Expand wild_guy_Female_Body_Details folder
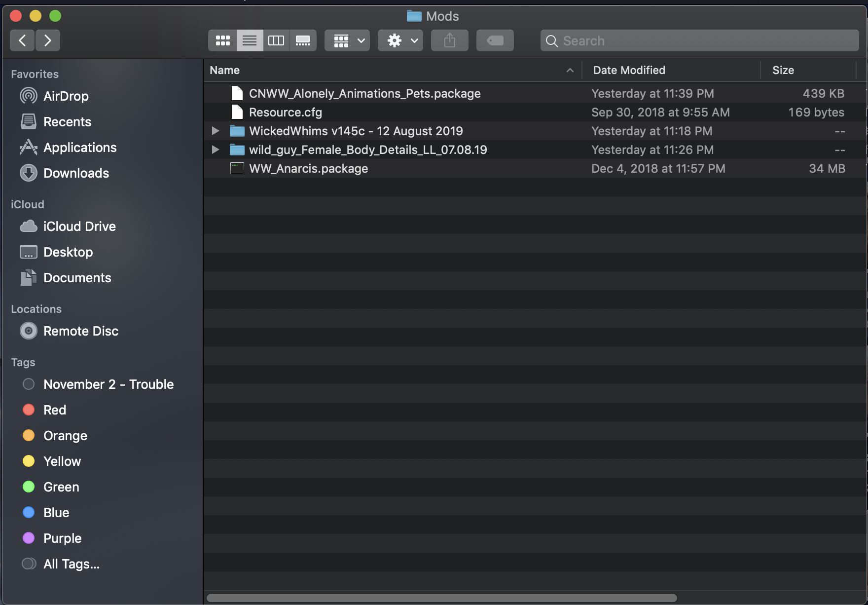The height and width of the screenshot is (605, 868). point(216,150)
